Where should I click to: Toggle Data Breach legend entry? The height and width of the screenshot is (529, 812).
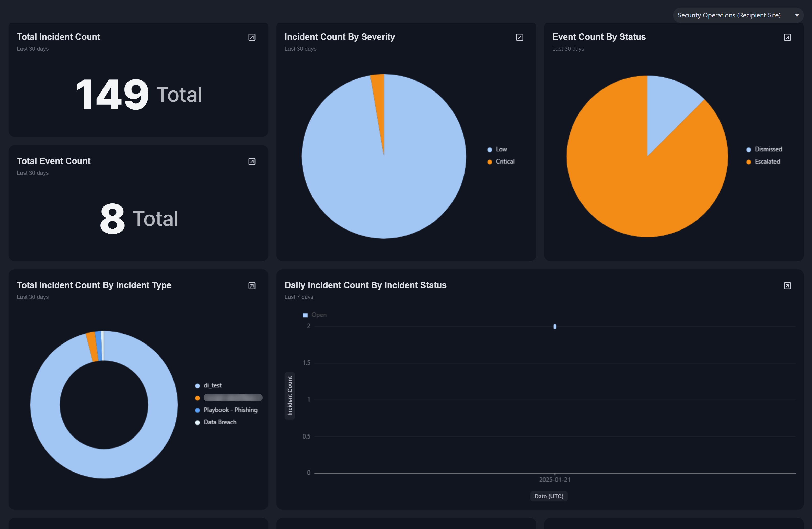[x=219, y=422]
